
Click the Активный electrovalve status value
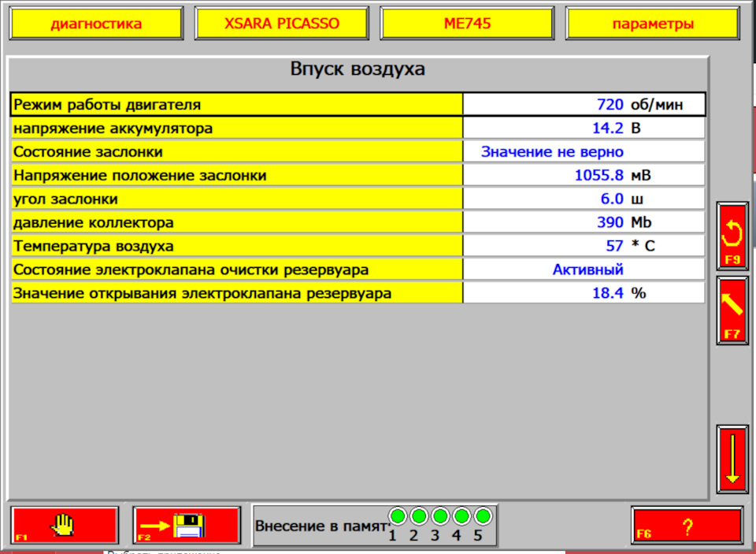[584, 269]
